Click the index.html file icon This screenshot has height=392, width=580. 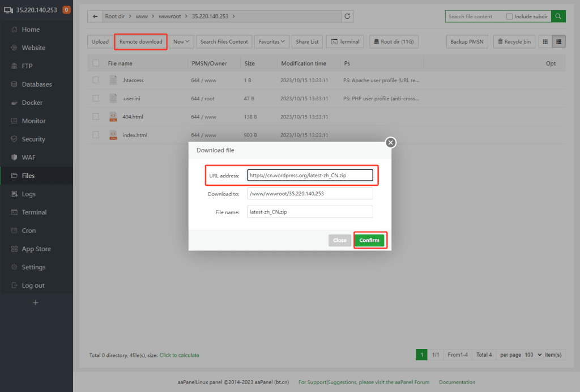click(x=113, y=135)
